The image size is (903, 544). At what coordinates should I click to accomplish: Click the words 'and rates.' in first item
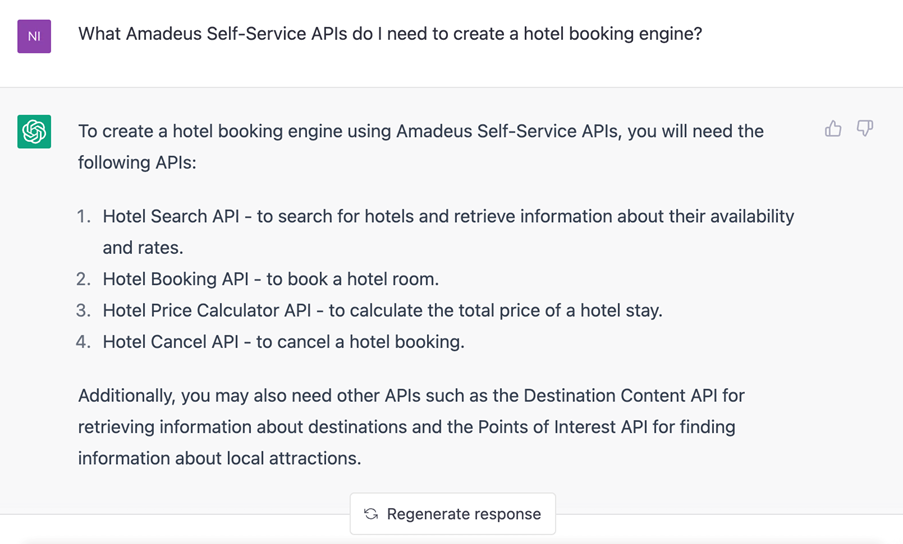click(x=143, y=248)
